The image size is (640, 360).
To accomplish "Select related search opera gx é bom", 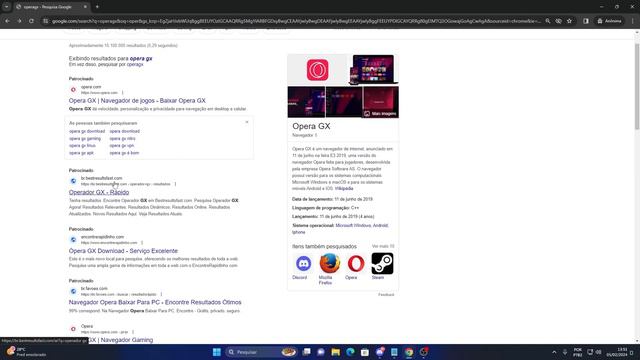I will [124, 153].
